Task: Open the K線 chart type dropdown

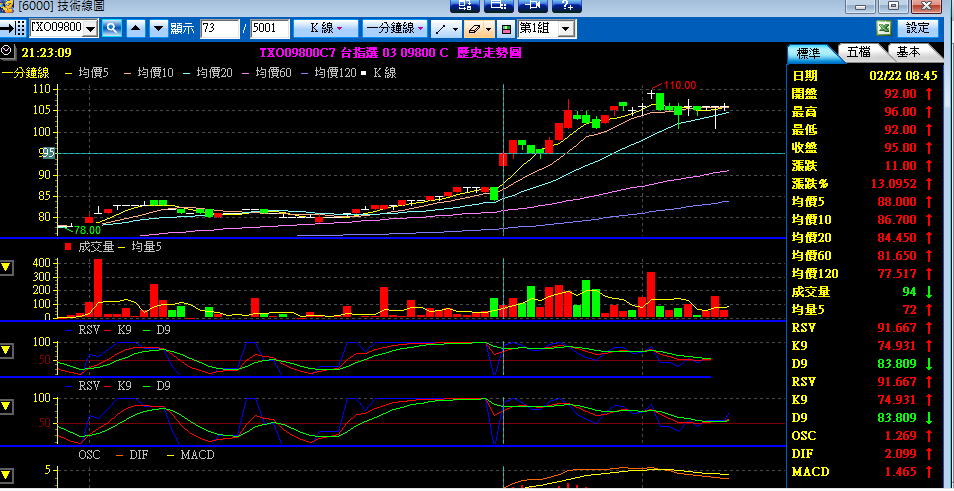Action: coord(325,28)
